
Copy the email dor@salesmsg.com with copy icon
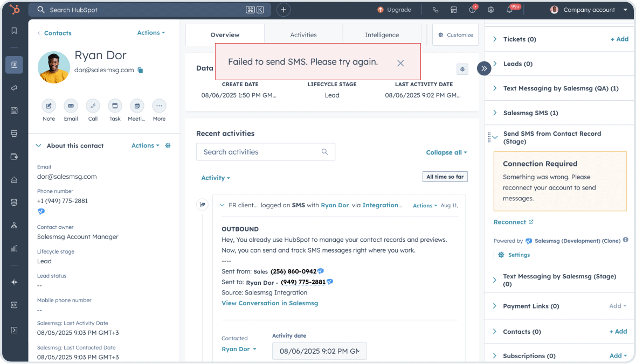click(140, 70)
